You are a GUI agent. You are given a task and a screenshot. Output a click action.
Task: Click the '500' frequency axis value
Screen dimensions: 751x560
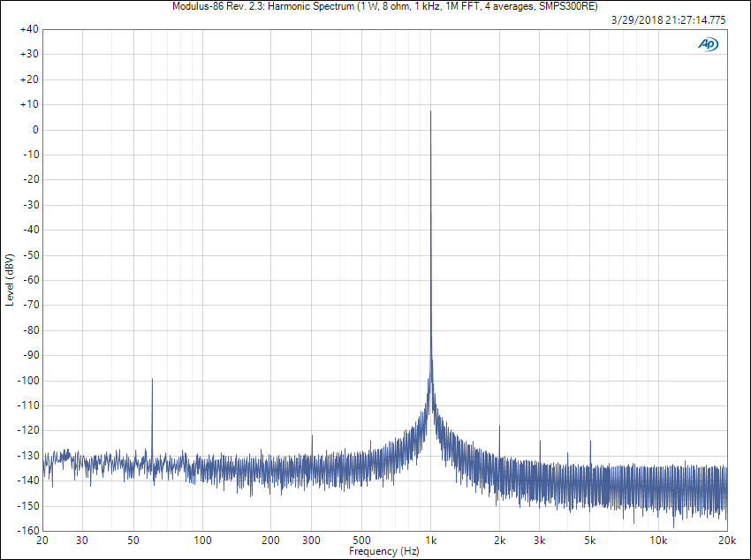361,541
